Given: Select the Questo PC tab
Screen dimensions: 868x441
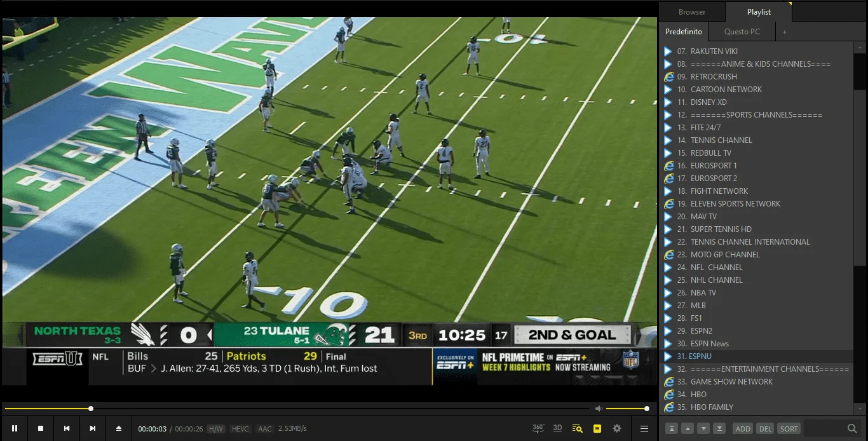Looking at the screenshot, I should 742,32.
